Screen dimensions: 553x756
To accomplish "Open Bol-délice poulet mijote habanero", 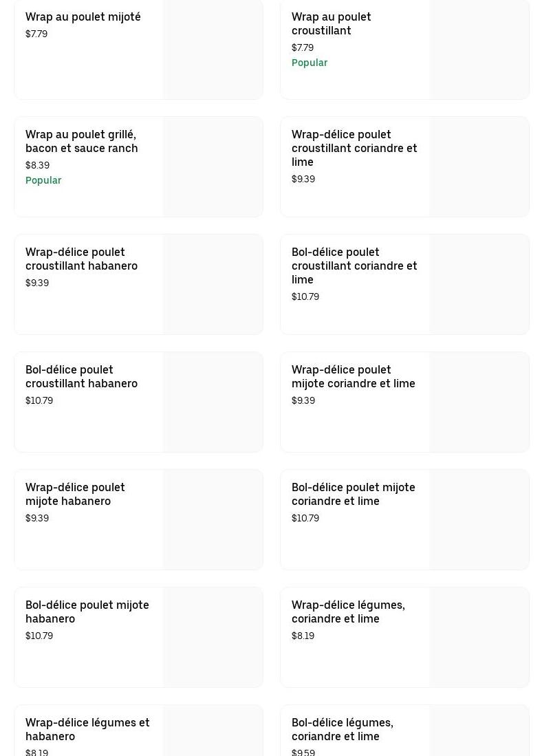I will [x=87, y=612].
